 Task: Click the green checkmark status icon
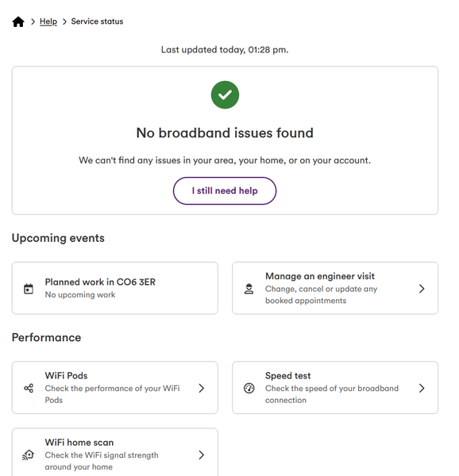coord(225,94)
